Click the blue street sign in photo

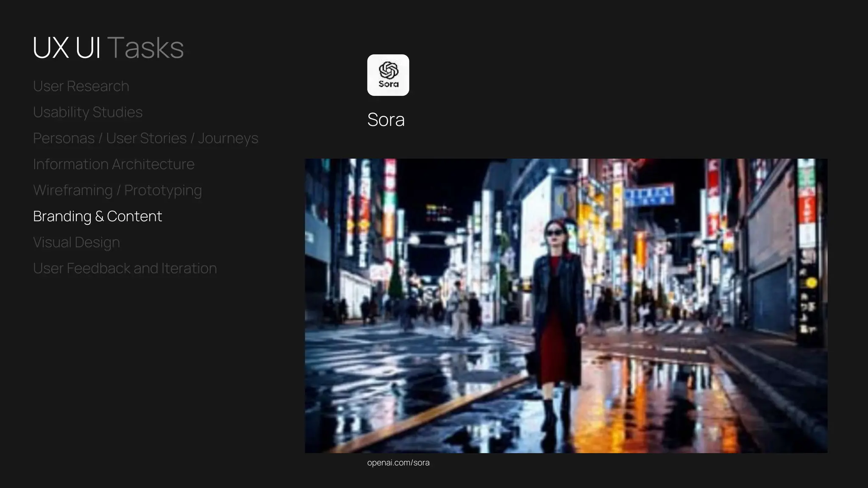click(x=649, y=196)
